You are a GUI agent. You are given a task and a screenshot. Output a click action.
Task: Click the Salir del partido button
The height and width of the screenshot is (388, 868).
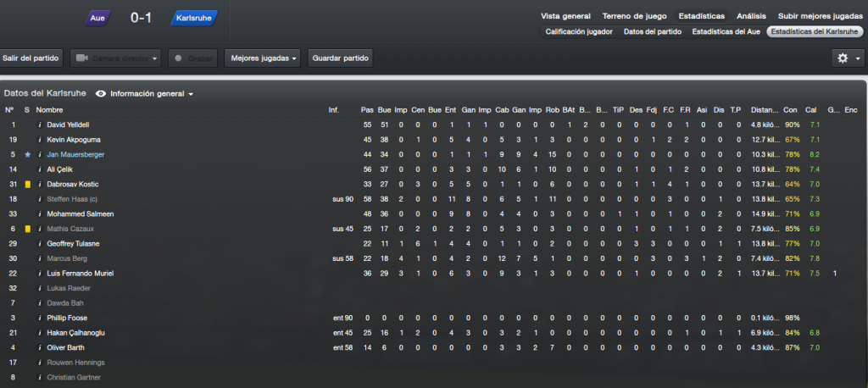click(x=31, y=58)
